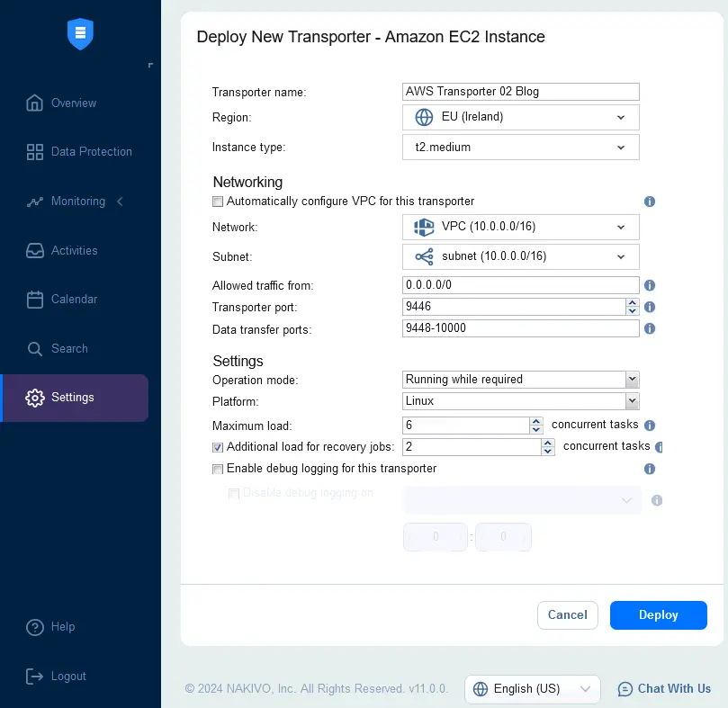Open the Subnet dropdown subnet (10.0.0.0/16)
The width and height of the screenshot is (728, 708).
520,256
